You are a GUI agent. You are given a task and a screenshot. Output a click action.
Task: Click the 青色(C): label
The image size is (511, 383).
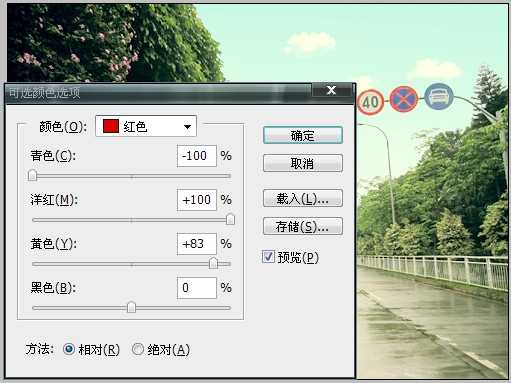[x=53, y=156]
